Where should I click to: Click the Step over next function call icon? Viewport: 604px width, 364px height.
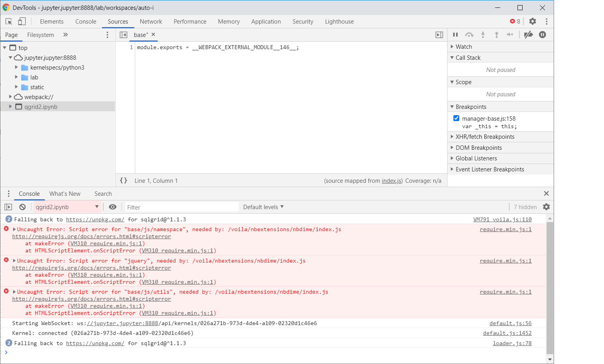469,35
